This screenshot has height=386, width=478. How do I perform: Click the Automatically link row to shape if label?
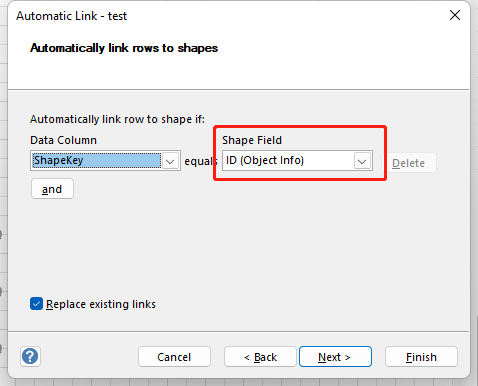click(117, 119)
